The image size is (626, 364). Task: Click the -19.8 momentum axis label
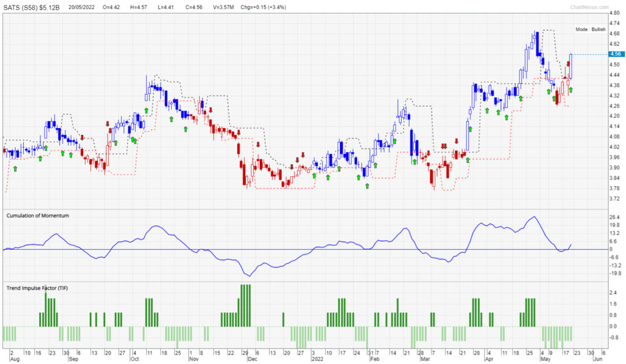615,274
